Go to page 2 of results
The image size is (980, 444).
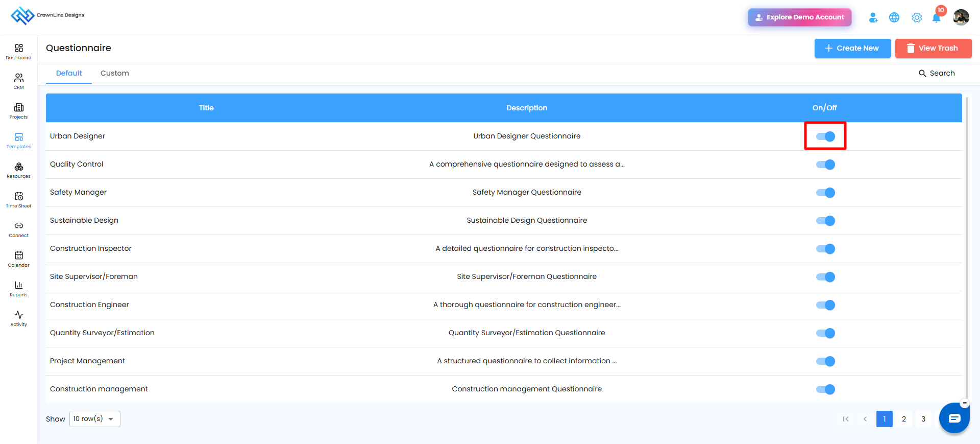[904, 419]
